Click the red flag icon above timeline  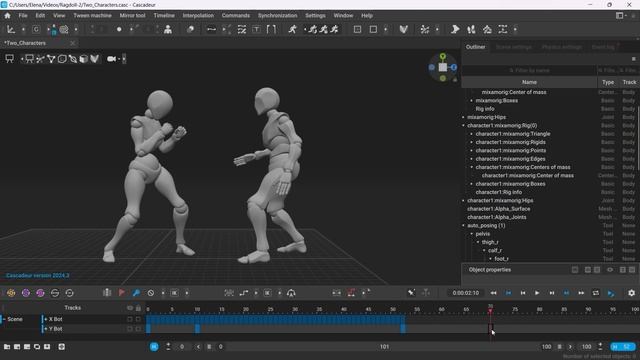(122, 293)
